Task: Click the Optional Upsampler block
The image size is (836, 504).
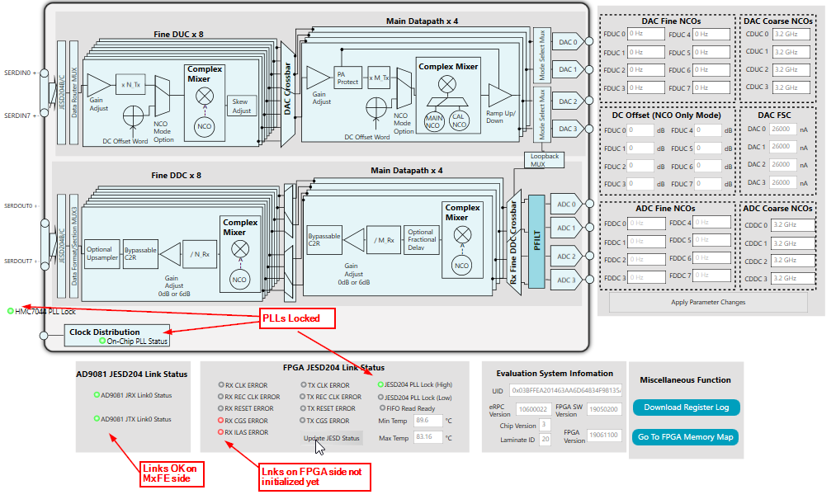Action: [102, 254]
